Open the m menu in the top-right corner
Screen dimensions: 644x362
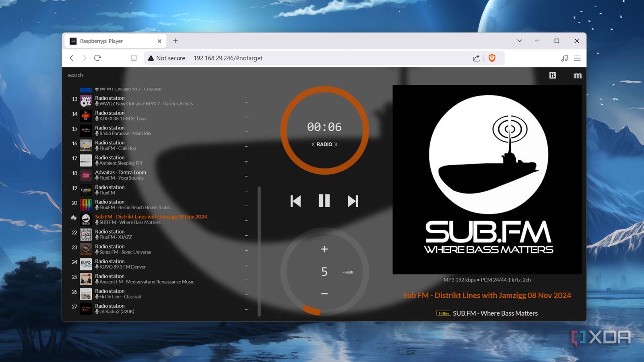pyautogui.click(x=578, y=76)
